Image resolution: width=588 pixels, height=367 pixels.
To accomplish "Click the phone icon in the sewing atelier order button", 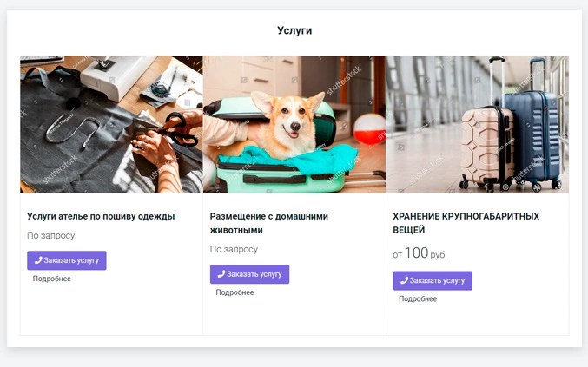I will point(38,260).
